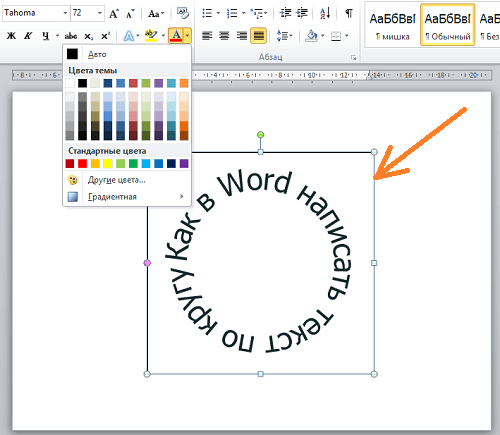Click the clear formatting icon
The image size is (500, 435).
[x=183, y=13]
